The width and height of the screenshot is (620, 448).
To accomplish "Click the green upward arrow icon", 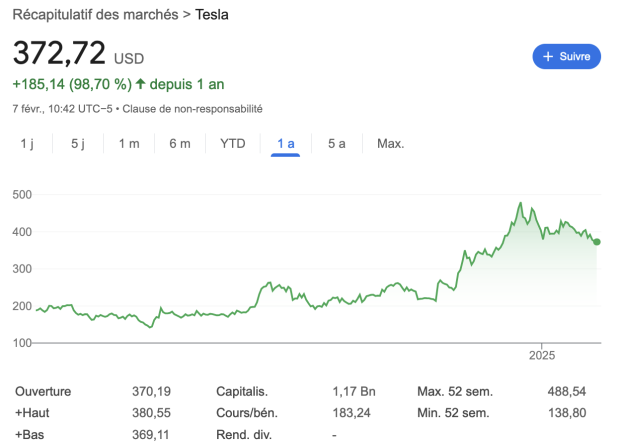I will pyautogui.click(x=141, y=82).
